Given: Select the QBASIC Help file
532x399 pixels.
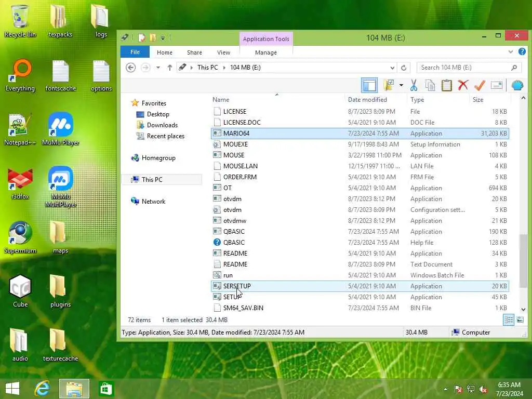Looking at the screenshot, I should [x=360, y=243].
